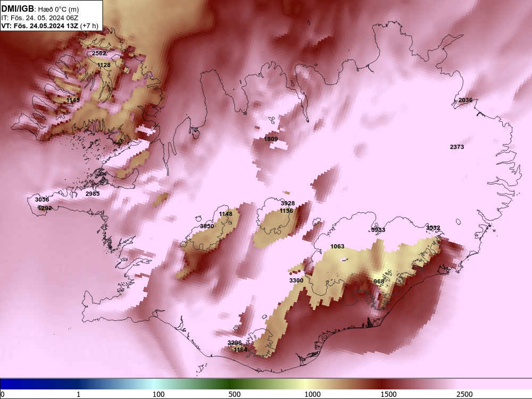The image size is (532, 399).
Task: Click the 1148 value label
Action: pos(226,214)
